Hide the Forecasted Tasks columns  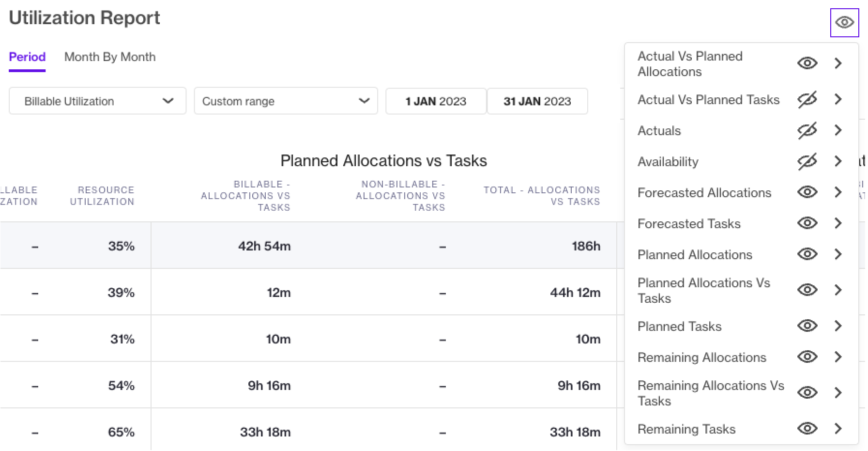tap(807, 223)
